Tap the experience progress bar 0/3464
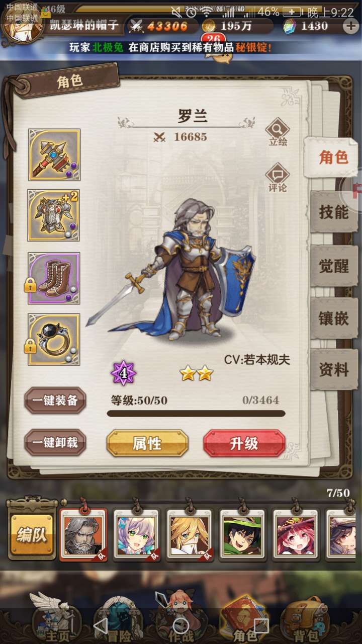The height and width of the screenshot is (644, 362). click(x=196, y=414)
